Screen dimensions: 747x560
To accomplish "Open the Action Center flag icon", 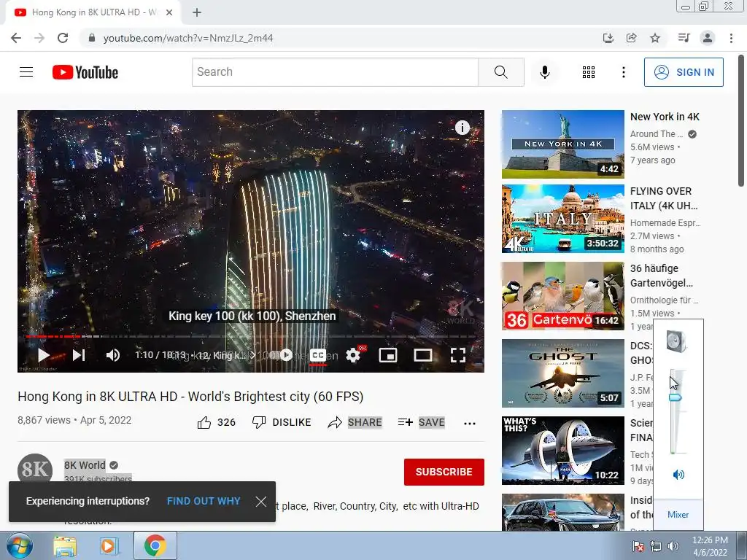I will click(x=638, y=546).
